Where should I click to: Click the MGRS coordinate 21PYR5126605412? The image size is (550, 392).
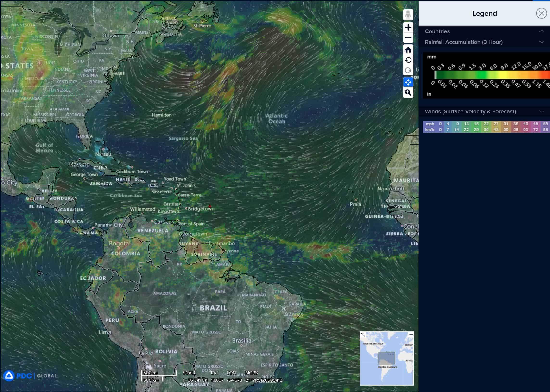264,380
